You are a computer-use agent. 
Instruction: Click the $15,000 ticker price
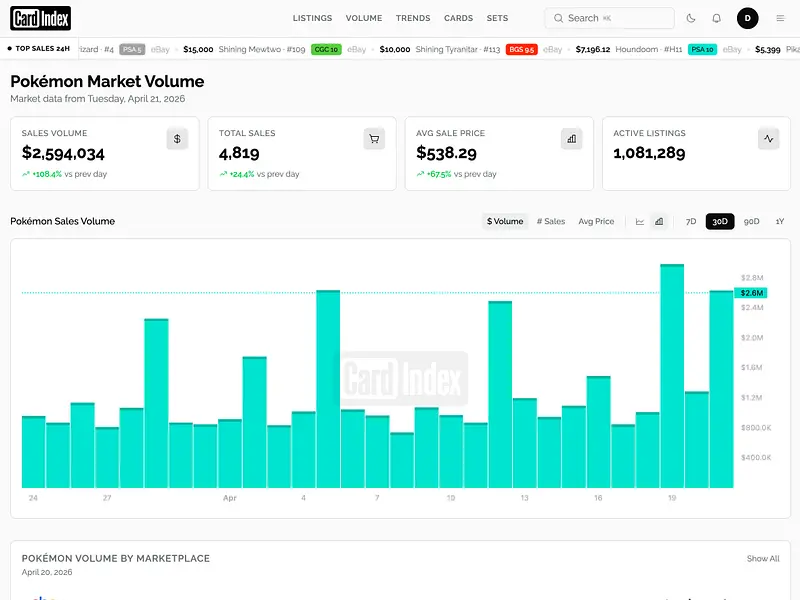(x=198, y=49)
